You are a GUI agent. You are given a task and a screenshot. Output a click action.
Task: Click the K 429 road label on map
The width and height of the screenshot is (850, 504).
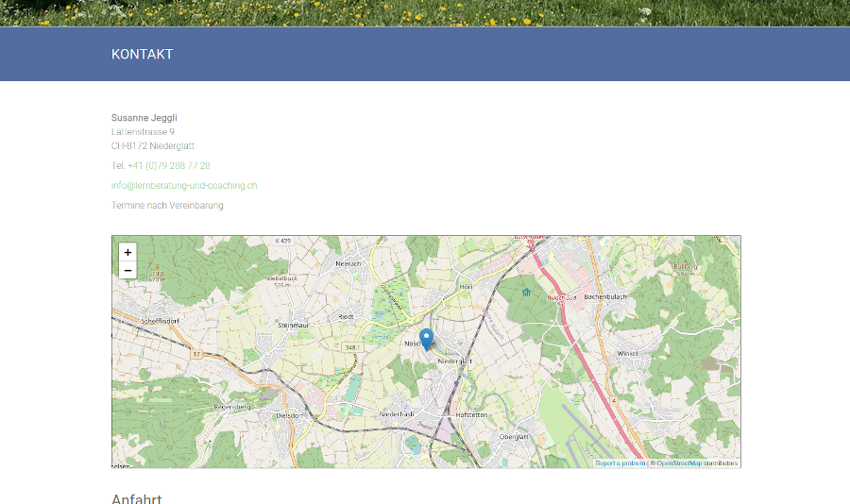(283, 241)
